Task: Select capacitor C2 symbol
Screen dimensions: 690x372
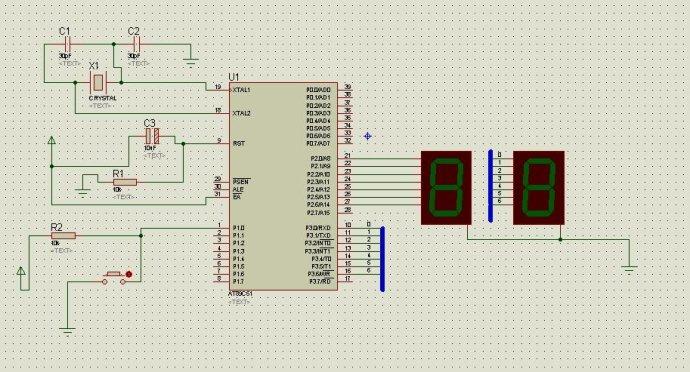Action: click(136, 44)
